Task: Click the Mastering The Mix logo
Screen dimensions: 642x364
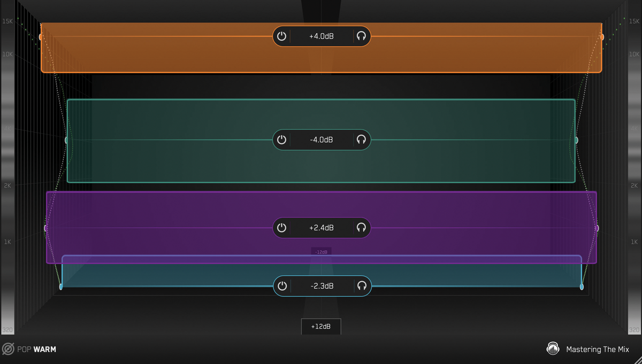Action: click(553, 348)
